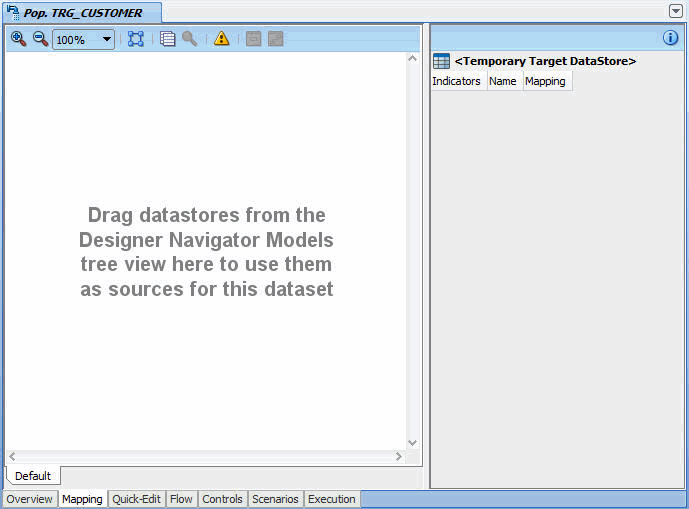Image resolution: width=689 pixels, height=509 pixels.
Task: Show errors using the yellow warning icon
Action: click(221, 39)
